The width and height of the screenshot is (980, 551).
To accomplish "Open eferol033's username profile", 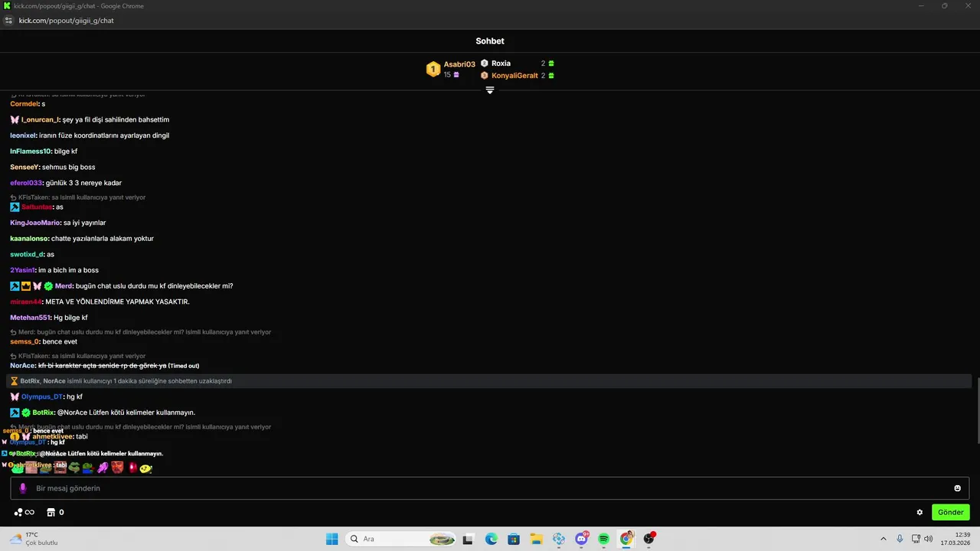I will tap(27, 183).
